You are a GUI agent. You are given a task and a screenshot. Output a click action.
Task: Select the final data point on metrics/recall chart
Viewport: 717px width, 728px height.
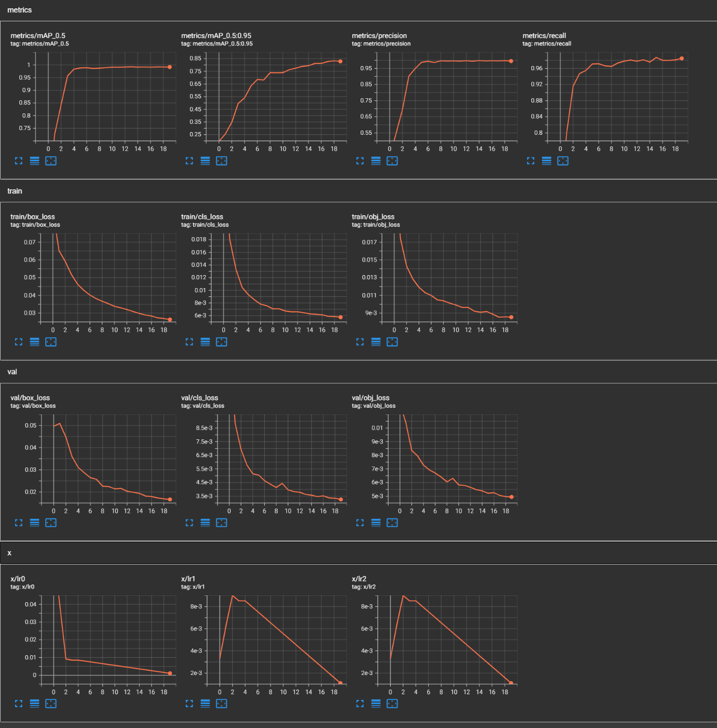(x=682, y=59)
